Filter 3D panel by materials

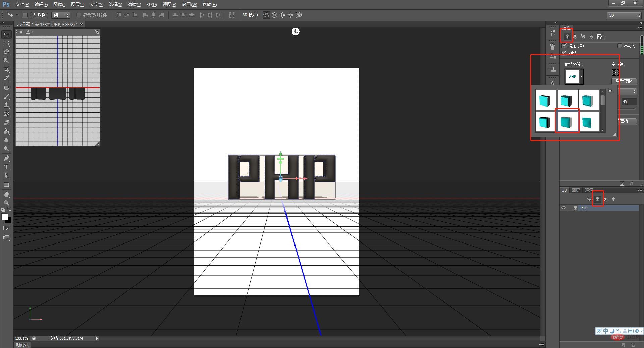606,199
